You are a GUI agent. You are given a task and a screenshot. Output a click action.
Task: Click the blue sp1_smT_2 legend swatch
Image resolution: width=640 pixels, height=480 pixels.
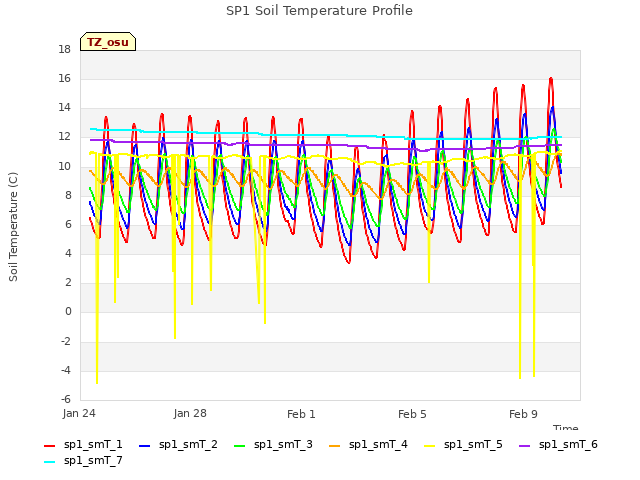[144, 446]
